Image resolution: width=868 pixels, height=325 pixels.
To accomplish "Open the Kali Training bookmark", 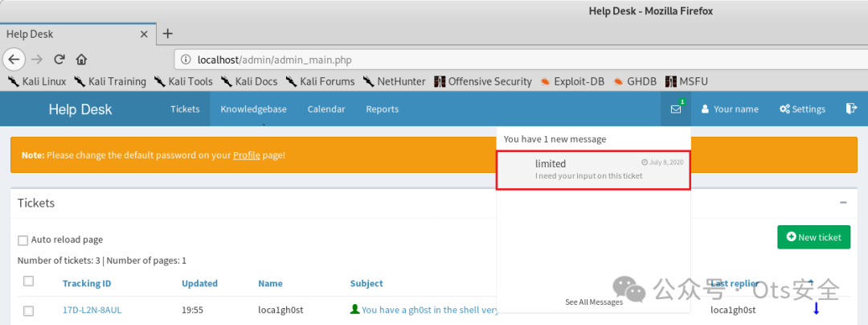I will [x=109, y=82].
